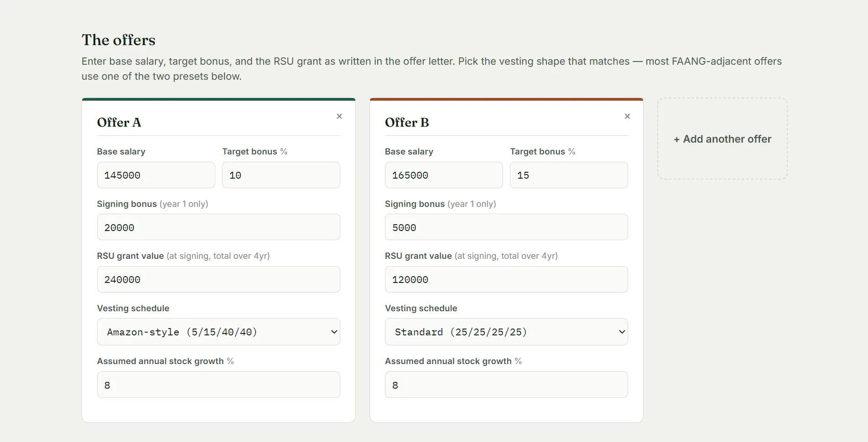
Task: Remove Offer A with its X icon
Action: [339, 116]
